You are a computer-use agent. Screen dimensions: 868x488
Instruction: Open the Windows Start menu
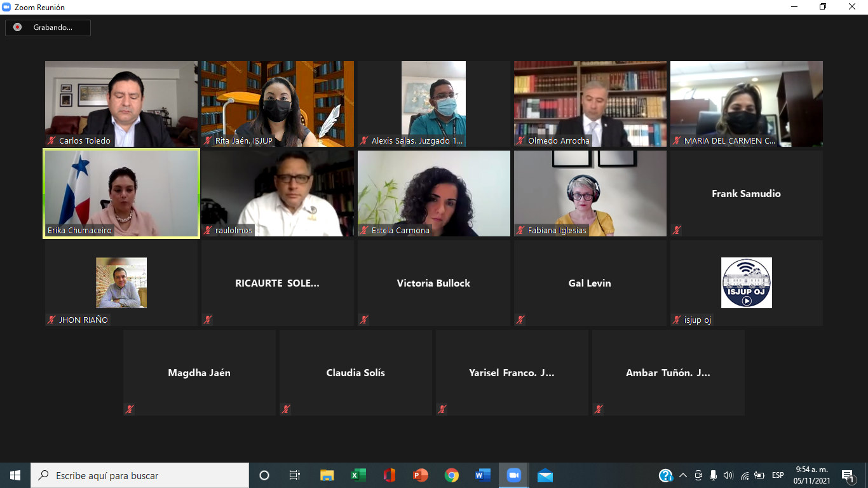[x=15, y=475]
